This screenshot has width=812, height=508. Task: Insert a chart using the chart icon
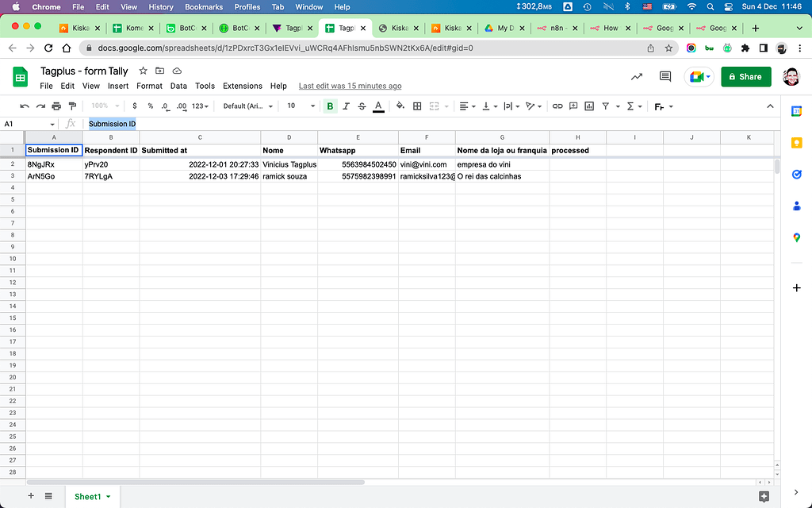coord(590,106)
